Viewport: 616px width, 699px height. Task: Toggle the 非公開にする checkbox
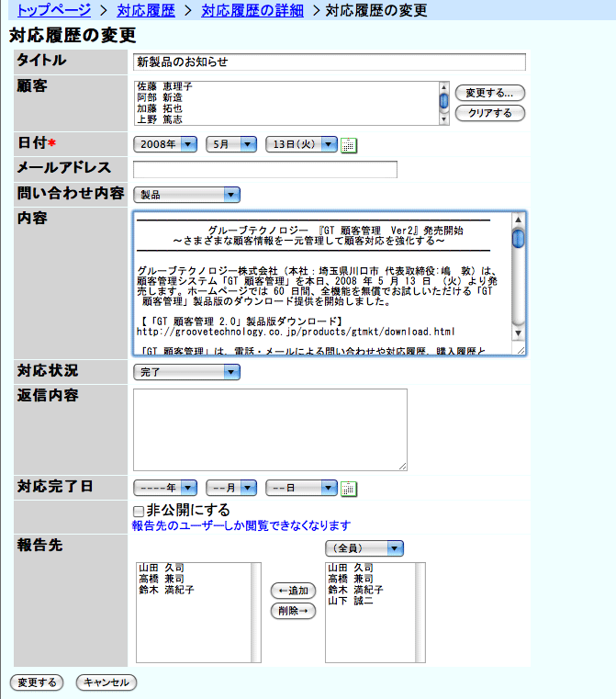(139, 511)
